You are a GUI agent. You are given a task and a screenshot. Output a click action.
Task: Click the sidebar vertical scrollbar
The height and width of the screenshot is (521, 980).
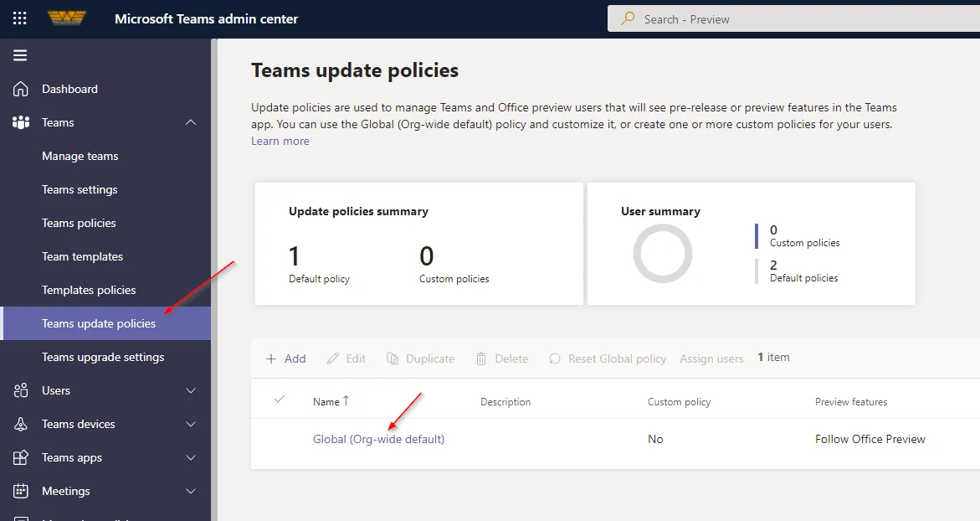click(213, 280)
